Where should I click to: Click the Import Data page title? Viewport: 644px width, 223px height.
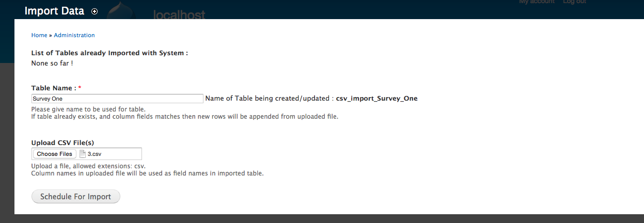tap(54, 11)
